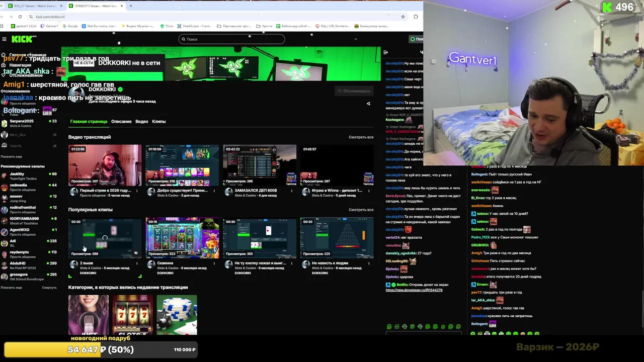Open the browser extensions puzzle icon
The image size is (644, 362).
click(x=416, y=17)
